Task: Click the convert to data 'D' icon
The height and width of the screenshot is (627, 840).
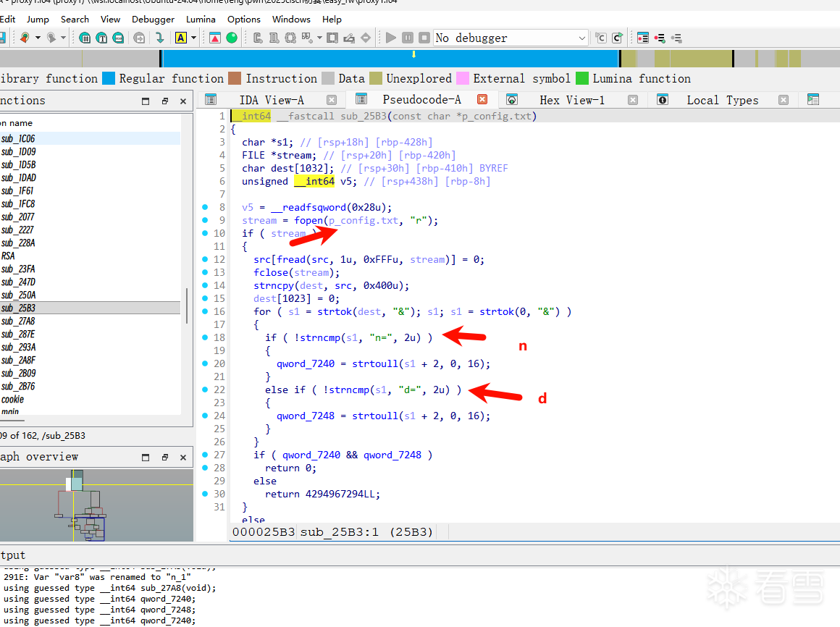Action: (x=274, y=38)
